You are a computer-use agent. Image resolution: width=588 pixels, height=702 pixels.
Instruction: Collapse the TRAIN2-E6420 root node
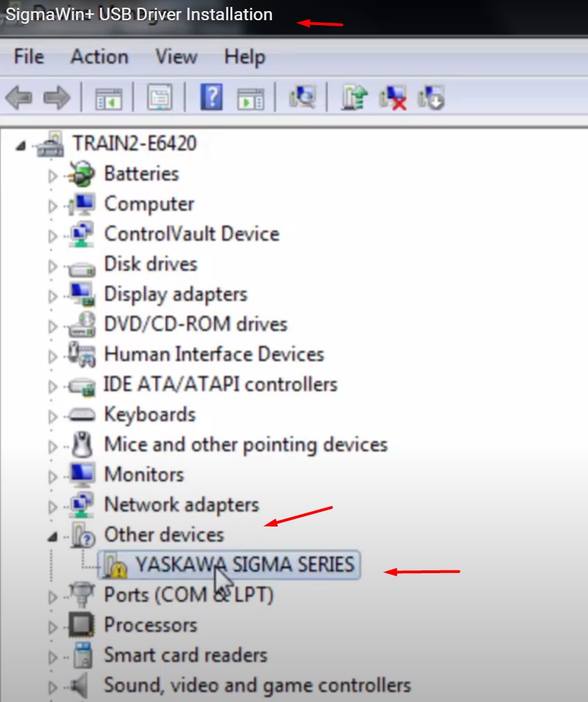(21, 145)
